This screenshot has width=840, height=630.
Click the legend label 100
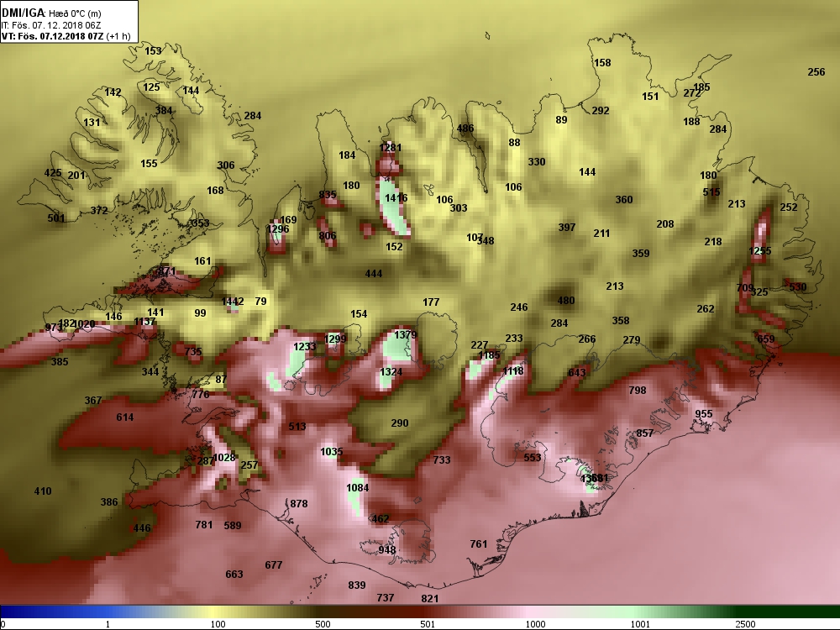pos(218,624)
